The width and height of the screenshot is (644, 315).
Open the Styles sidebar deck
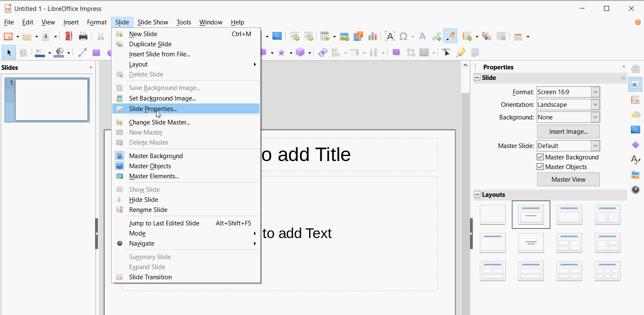coord(635,159)
